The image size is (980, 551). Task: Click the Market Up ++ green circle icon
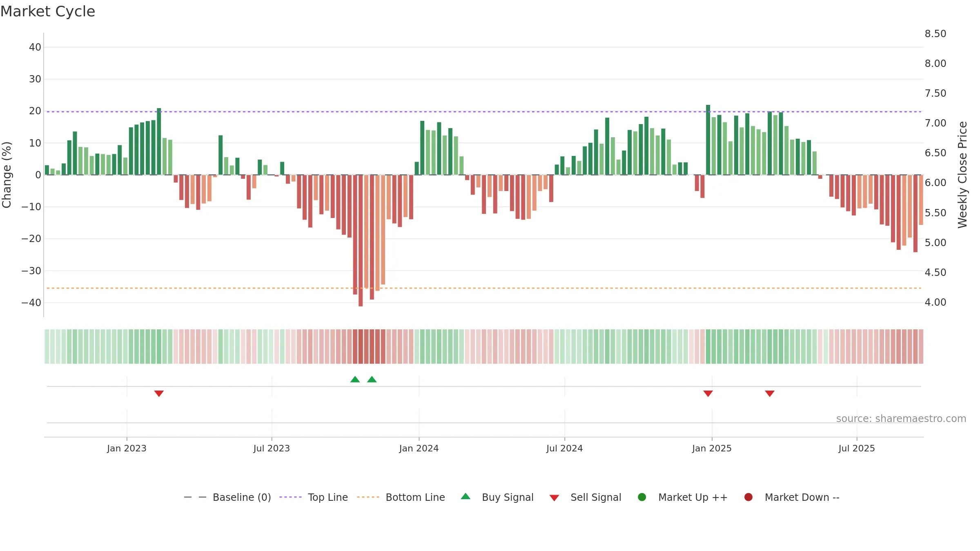tap(642, 497)
